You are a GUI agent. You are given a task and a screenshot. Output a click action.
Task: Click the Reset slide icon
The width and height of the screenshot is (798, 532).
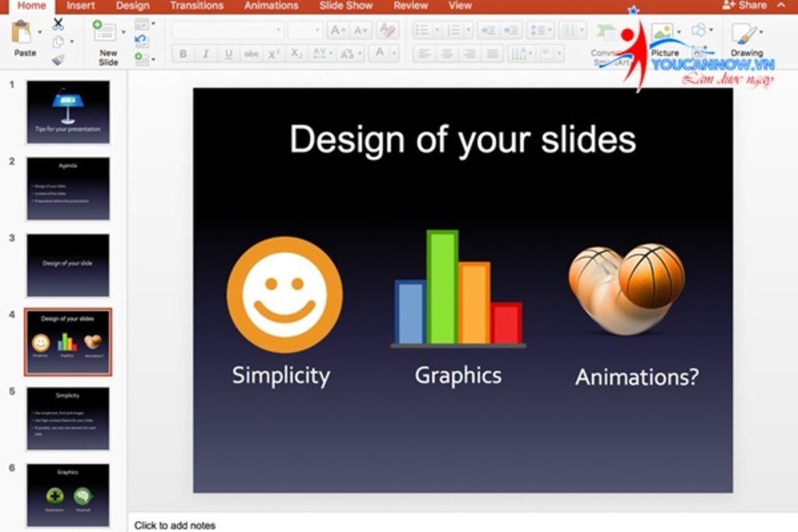[142, 41]
